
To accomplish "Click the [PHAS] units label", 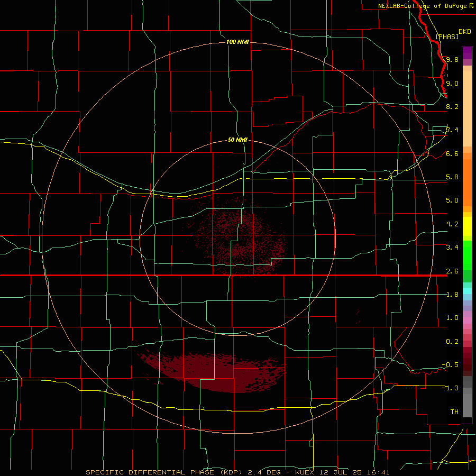I will (447, 36).
